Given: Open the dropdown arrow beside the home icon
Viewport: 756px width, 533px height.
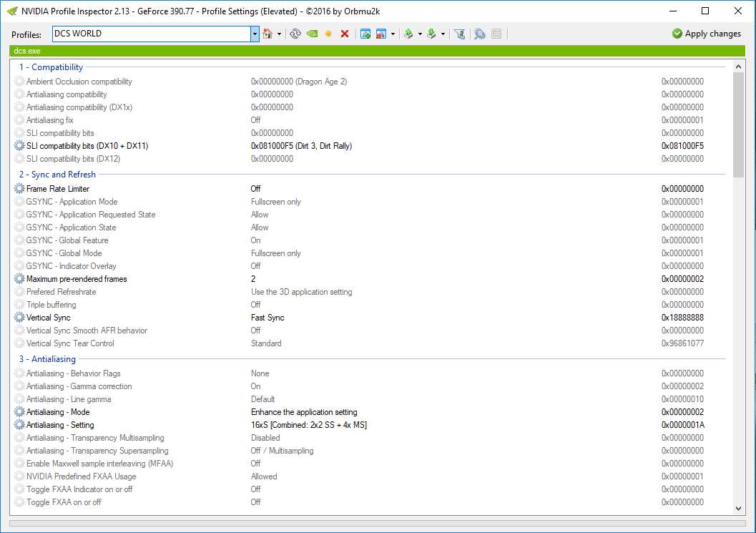Looking at the screenshot, I should (279, 34).
